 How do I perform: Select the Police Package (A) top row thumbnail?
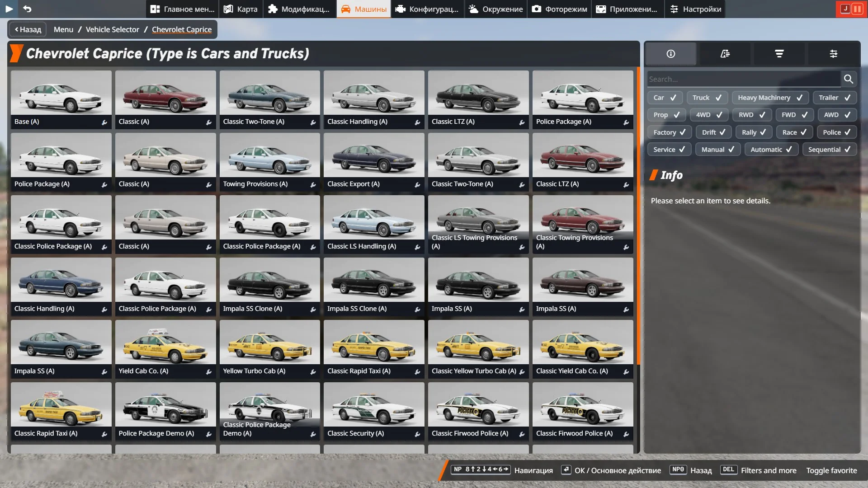point(583,99)
